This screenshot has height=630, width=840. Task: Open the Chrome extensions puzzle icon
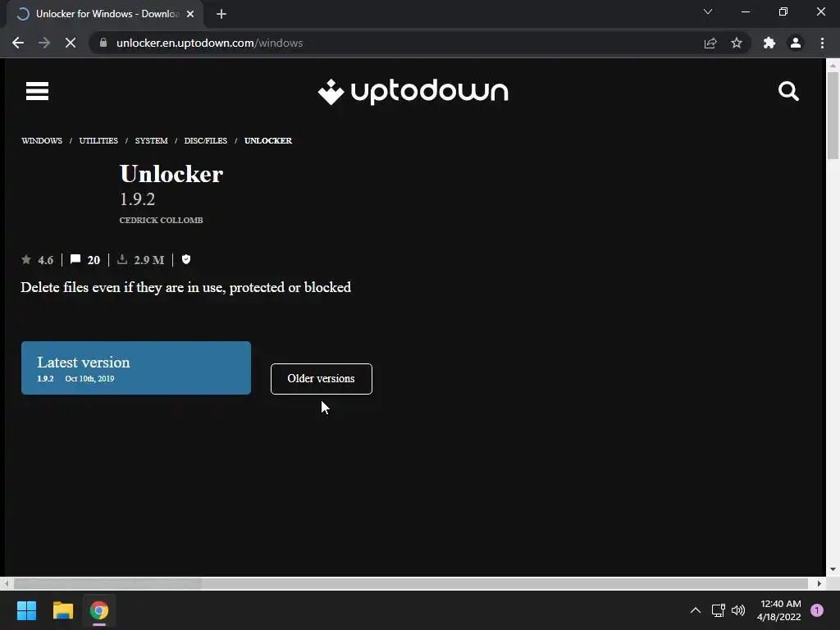pos(769,43)
